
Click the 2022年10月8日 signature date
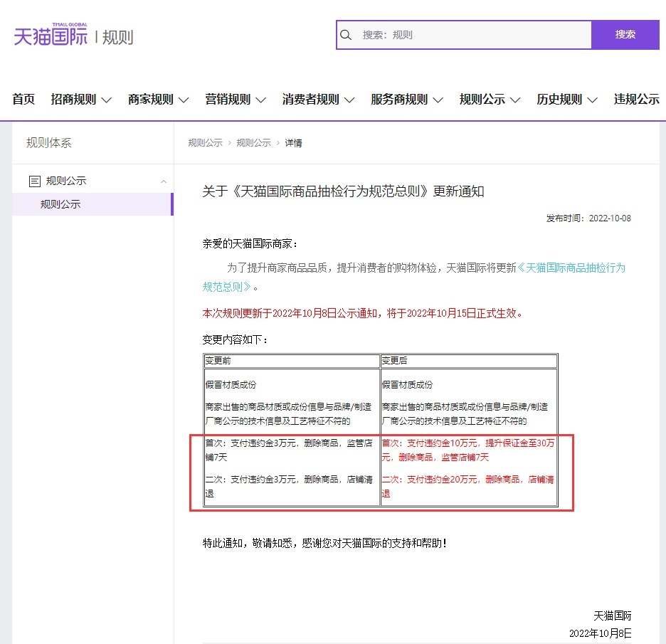[600, 633]
